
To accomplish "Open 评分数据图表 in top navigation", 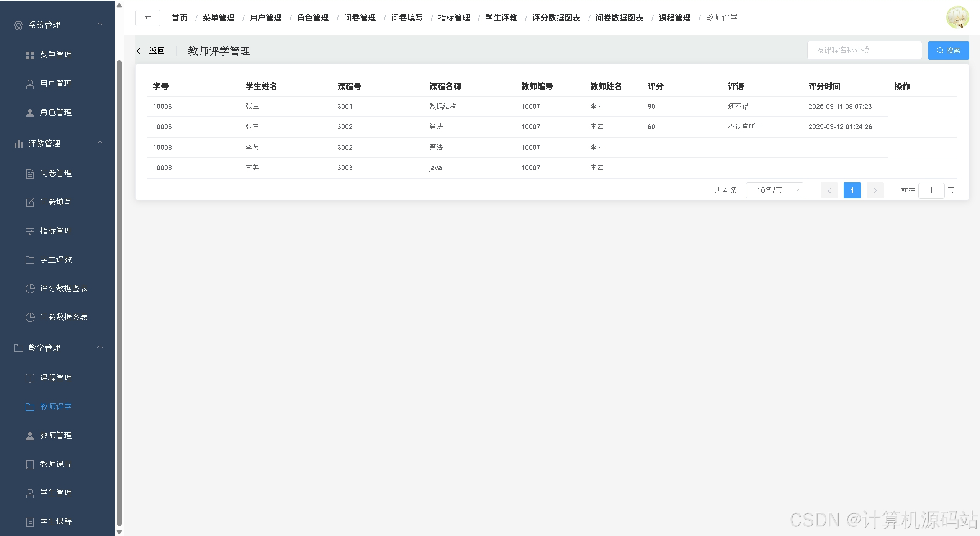I will coord(556,18).
